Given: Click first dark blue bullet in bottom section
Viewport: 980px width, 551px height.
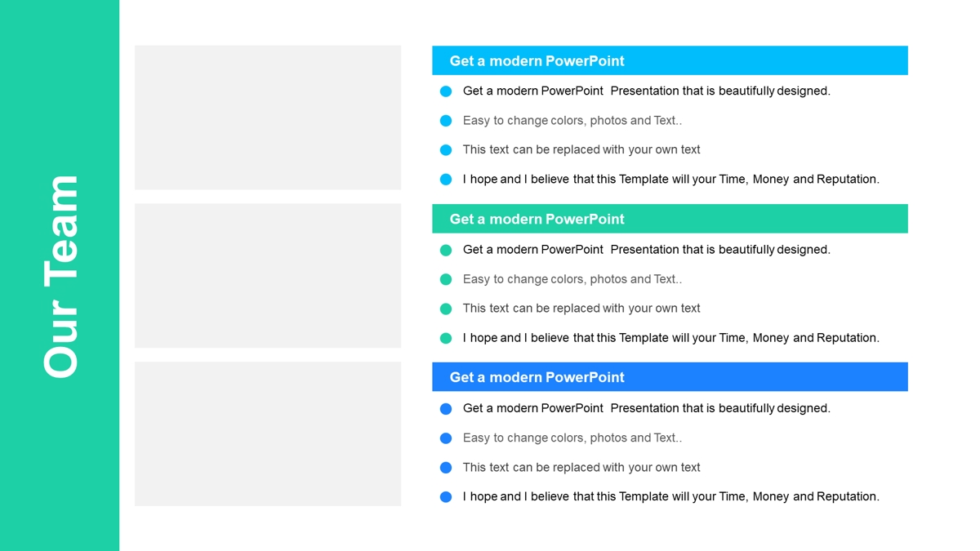Looking at the screenshot, I should tap(446, 408).
